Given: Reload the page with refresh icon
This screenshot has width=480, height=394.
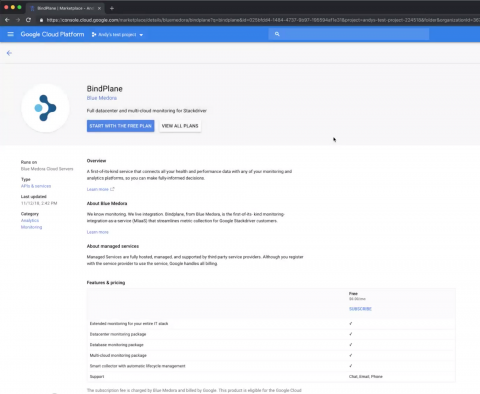Looking at the screenshot, I should coord(29,20).
